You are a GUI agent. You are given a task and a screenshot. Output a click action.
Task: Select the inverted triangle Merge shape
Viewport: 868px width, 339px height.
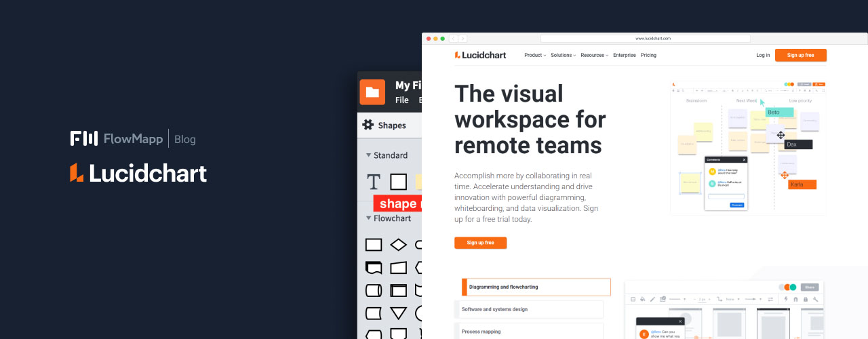pyautogui.click(x=399, y=313)
